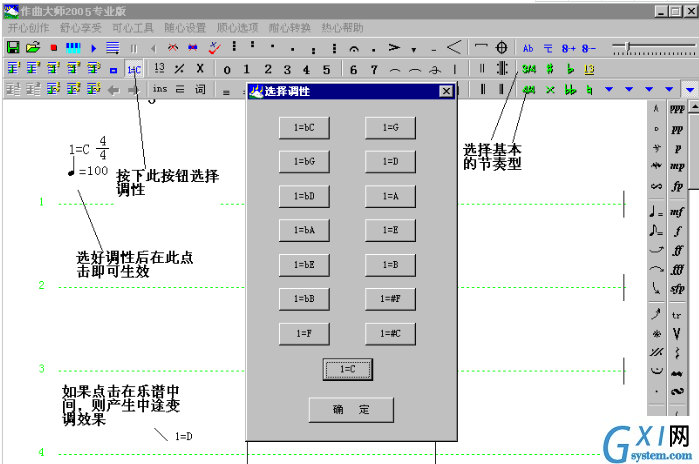Select the fff dynamic marking
The image size is (699, 464).
(677, 269)
